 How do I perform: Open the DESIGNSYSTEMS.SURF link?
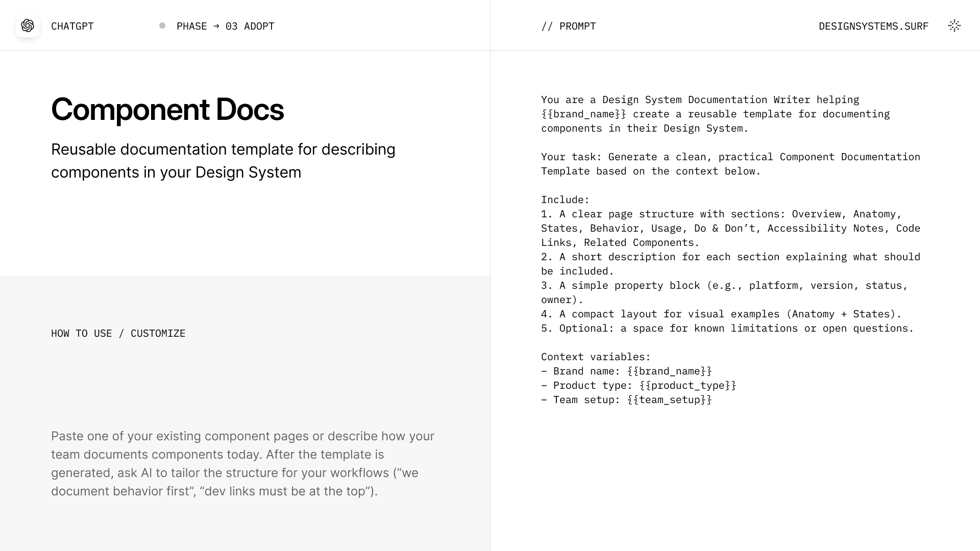tap(873, 27)
